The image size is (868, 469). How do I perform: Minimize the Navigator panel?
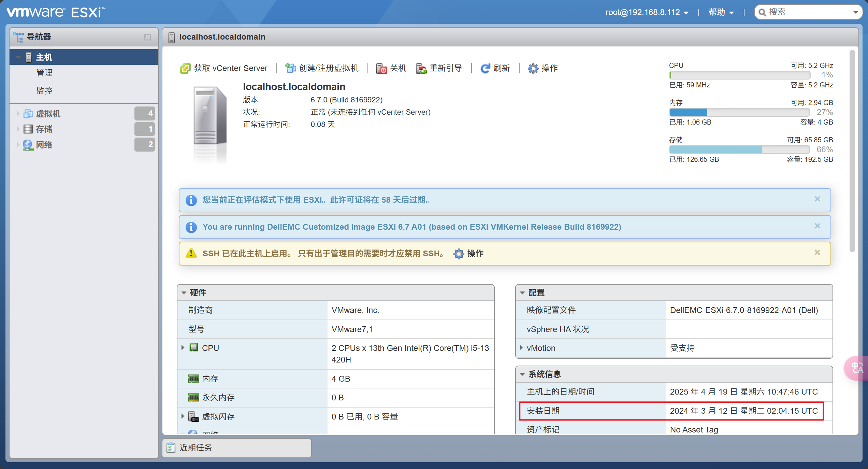tap(147, 37)
